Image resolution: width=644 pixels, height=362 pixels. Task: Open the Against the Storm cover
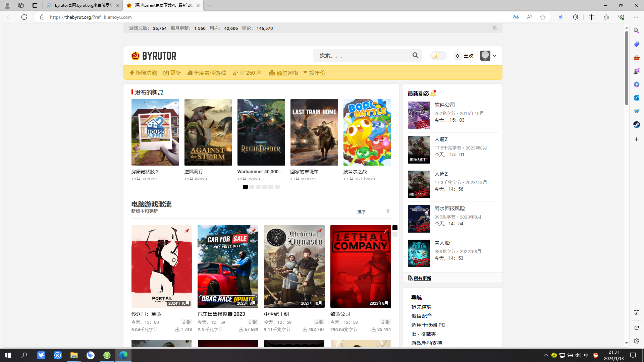pyautogui.click(x=208, y=132)
